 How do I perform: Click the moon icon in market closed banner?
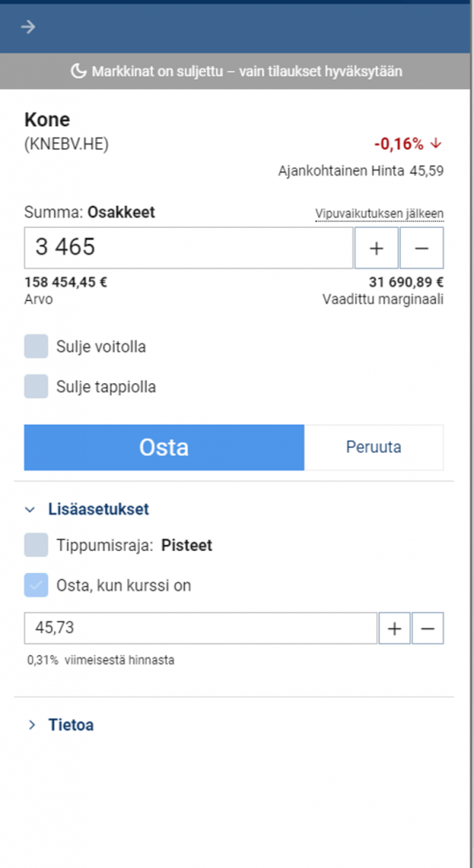pyautogui.click(x=79, y=71)
